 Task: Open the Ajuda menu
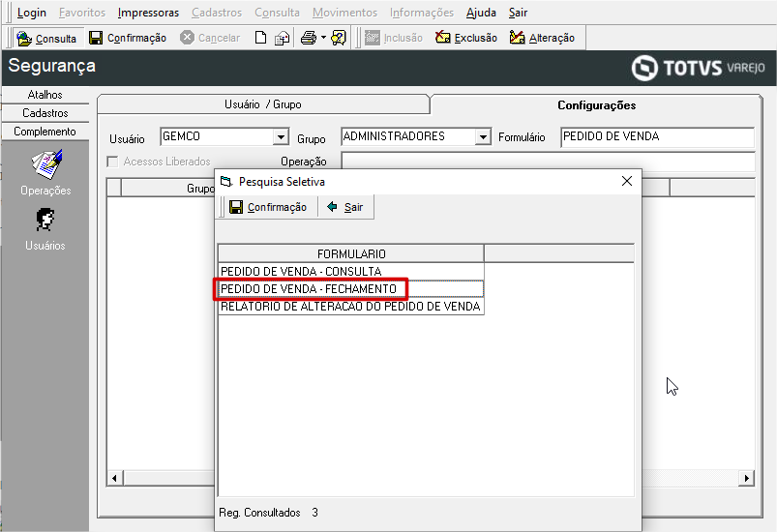pos(481,13)
